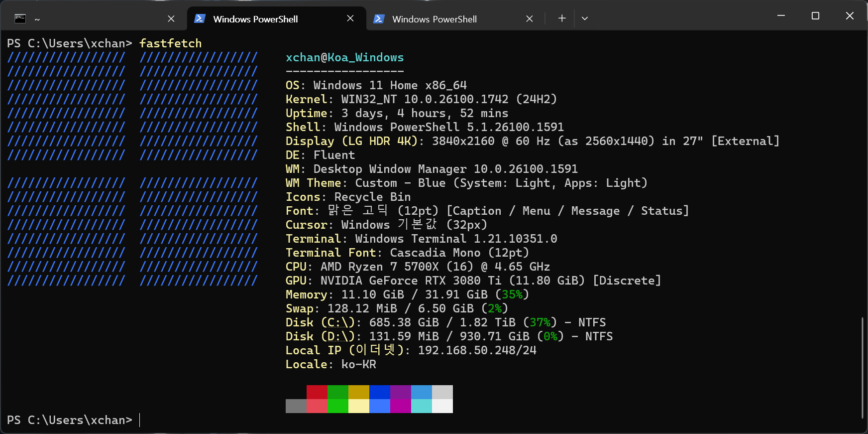The height and width of the screenshot is (434, 868).
Task: Click the Local IP '192.168.50.248/24' text
Action: pyautogui.click(x=477, y=350)
